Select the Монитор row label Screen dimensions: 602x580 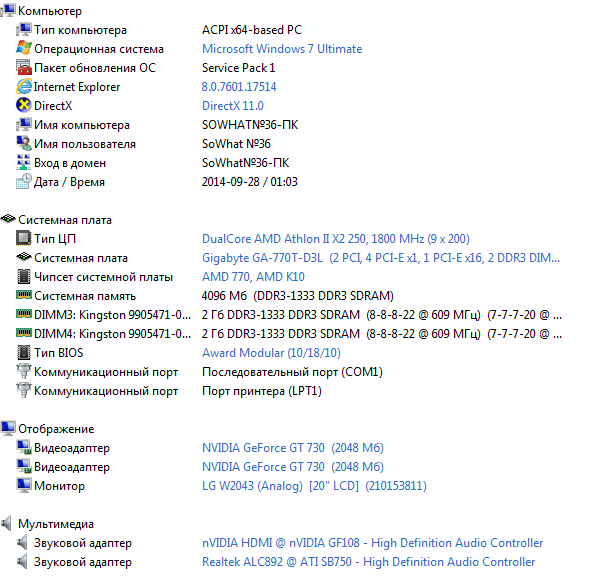[60, 486]
